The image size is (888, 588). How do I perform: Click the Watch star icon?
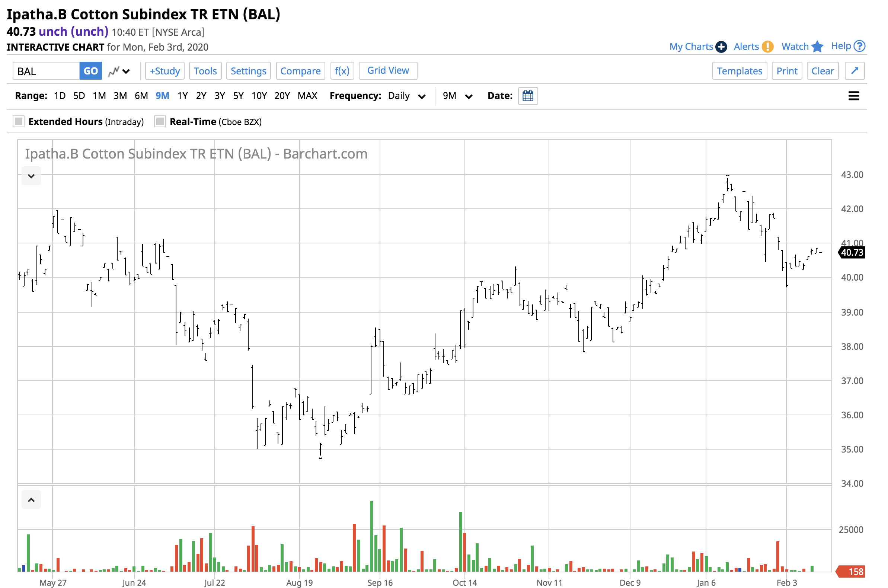point(817,47)
